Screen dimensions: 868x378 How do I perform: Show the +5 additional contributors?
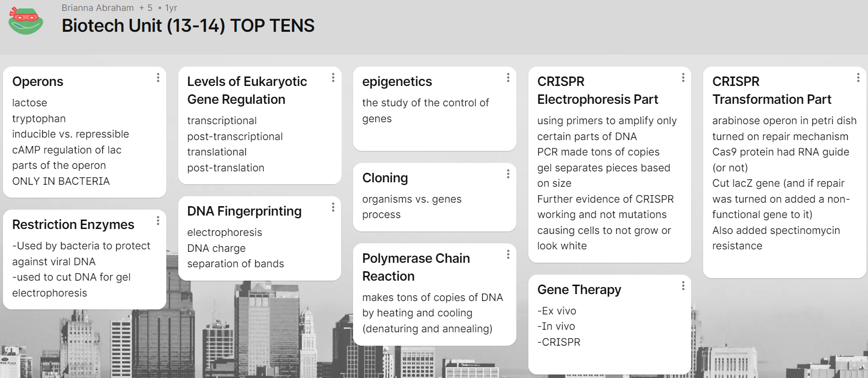click(146, 8)
